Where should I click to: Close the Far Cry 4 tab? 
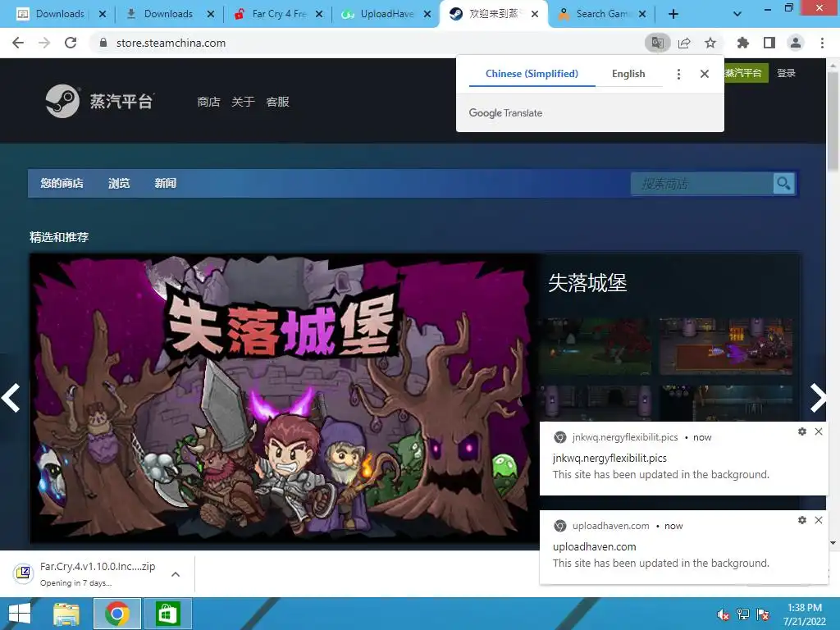[319, 14]
